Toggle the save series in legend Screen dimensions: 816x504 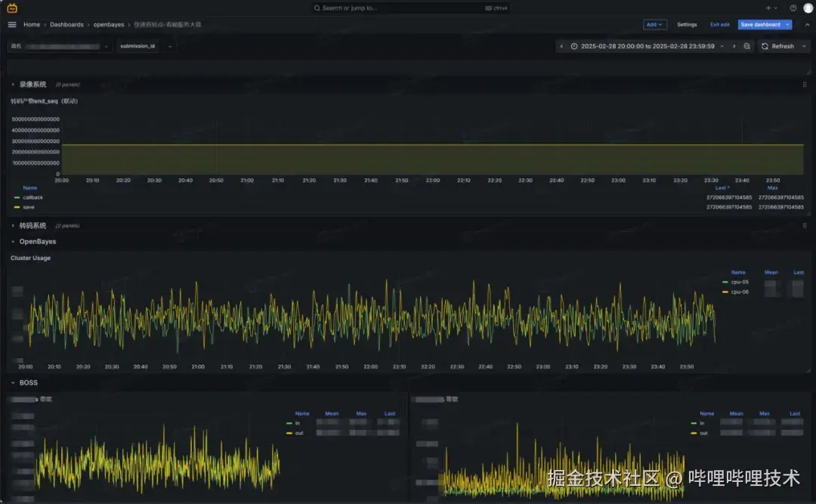(29, 207)
